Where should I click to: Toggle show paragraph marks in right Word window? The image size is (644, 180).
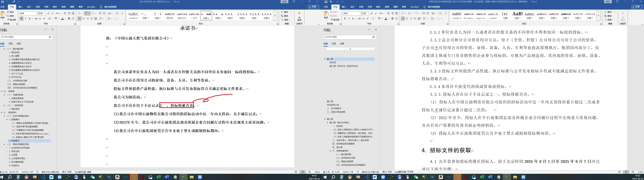coord(446,13)
